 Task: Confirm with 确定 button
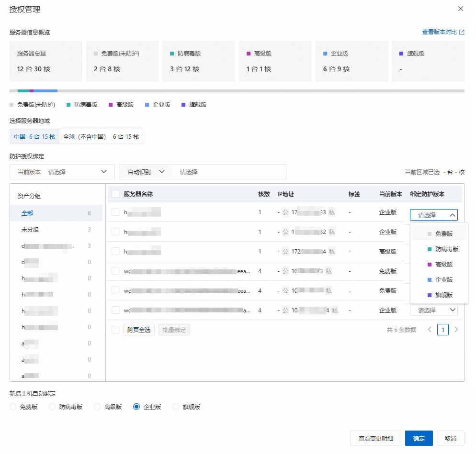419,438
